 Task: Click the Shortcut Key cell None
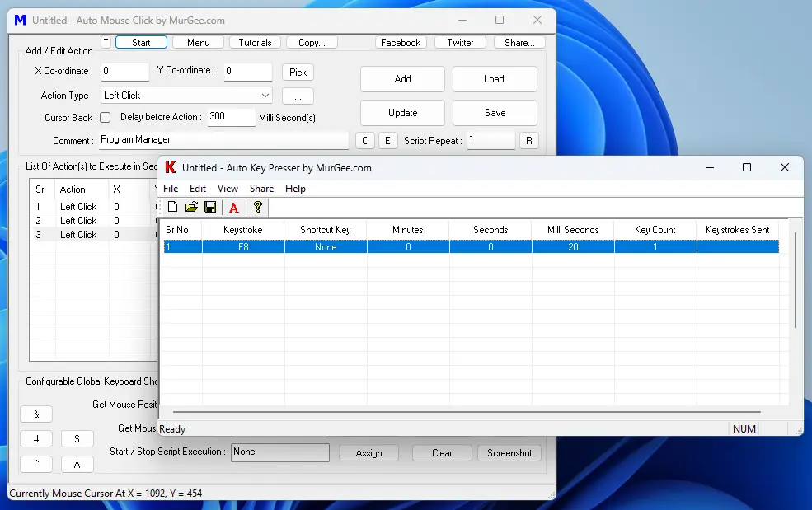[x=326, y=247]
